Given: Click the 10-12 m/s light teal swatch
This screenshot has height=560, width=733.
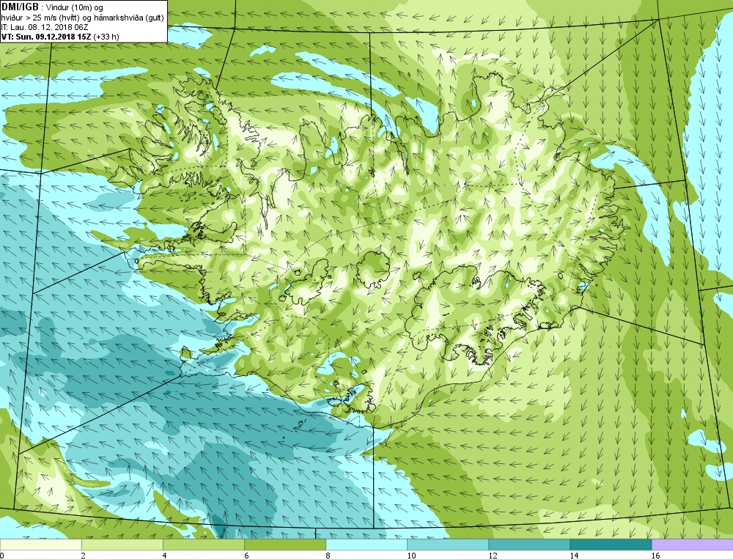Looking at the screenshot, I should coord(447,545).
